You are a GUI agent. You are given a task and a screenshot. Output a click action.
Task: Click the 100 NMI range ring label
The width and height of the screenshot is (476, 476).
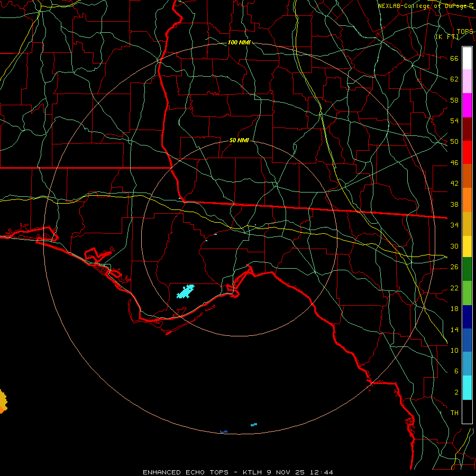tap(239, 42)
